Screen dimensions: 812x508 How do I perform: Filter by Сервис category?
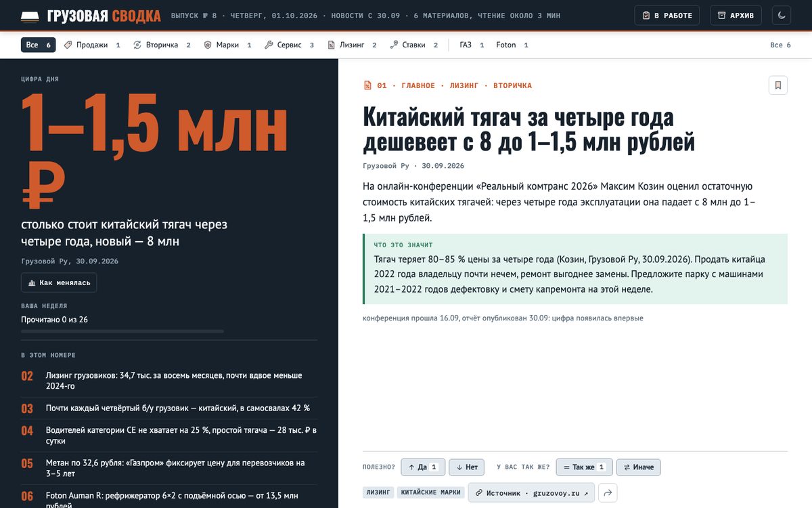[289, 45]
